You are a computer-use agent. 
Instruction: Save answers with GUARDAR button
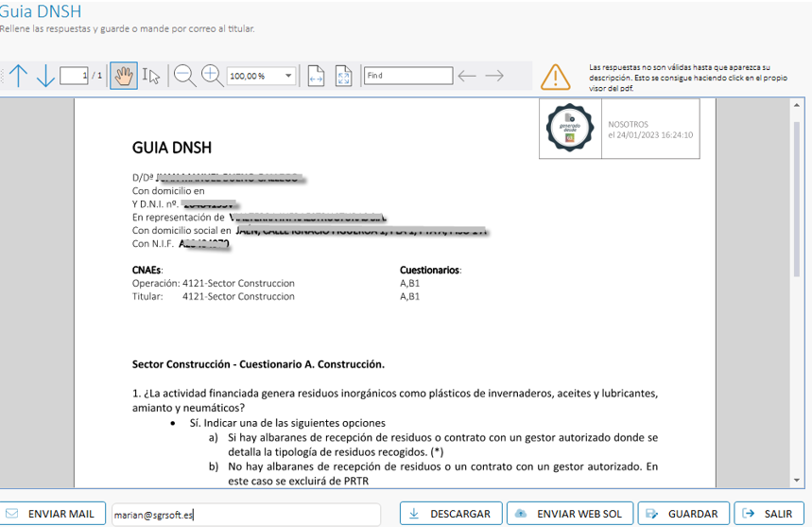(x=683, y=514)
